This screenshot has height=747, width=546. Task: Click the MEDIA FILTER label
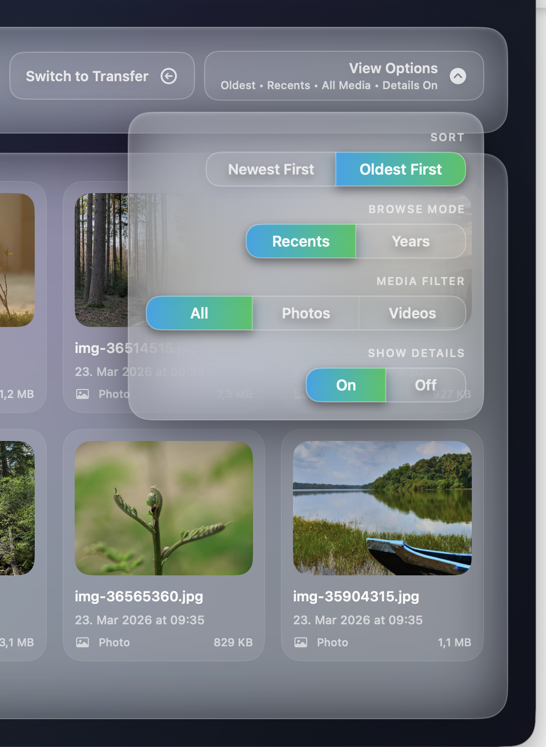click(421, 281)
